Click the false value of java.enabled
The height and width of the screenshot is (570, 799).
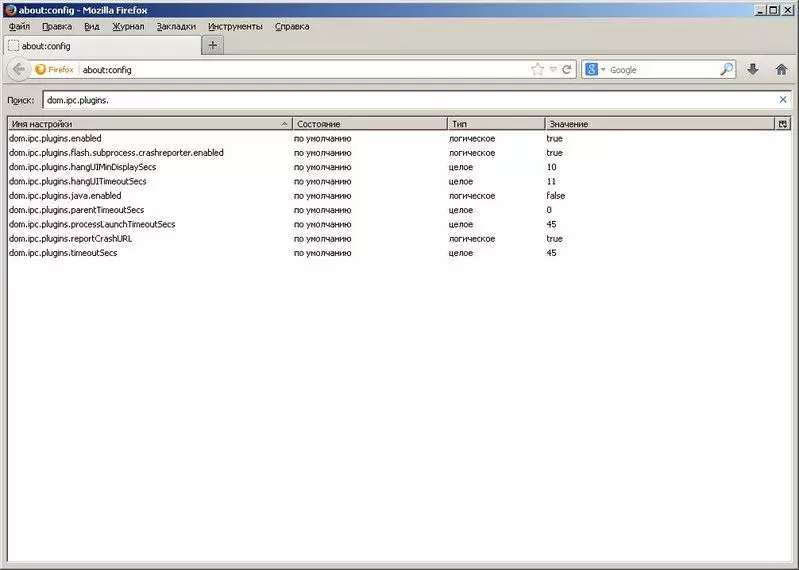coord(555,196)
